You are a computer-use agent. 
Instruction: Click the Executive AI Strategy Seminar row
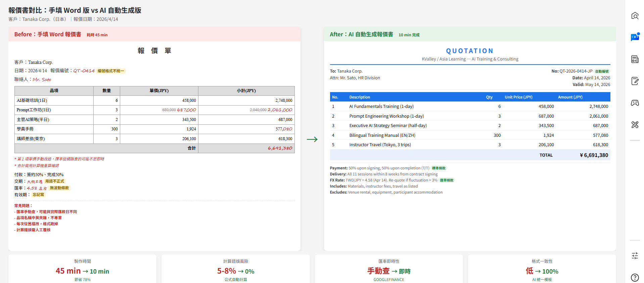[x=470, y=126]
